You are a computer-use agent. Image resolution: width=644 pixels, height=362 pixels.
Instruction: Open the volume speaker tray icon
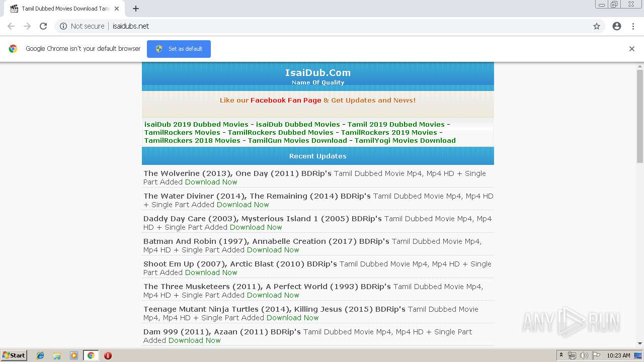click(x=584, y=355)
